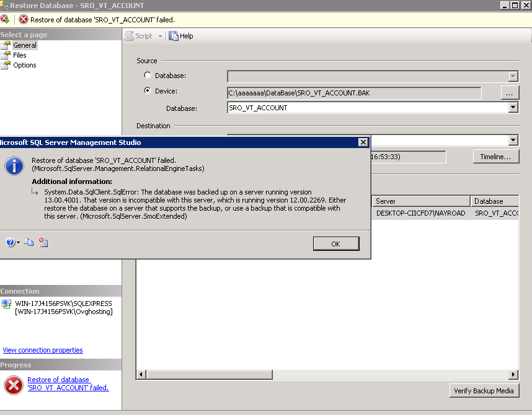Show technical details icon in dialog
The image size is (532, 415).
click(43, 242)
